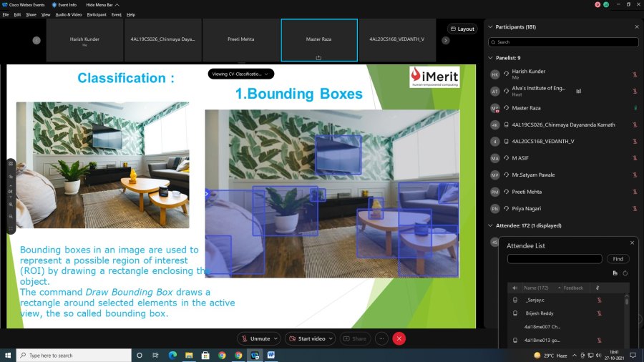
Task: Collapse the Attendee: 172 section
Action: (x=490, y=225)
